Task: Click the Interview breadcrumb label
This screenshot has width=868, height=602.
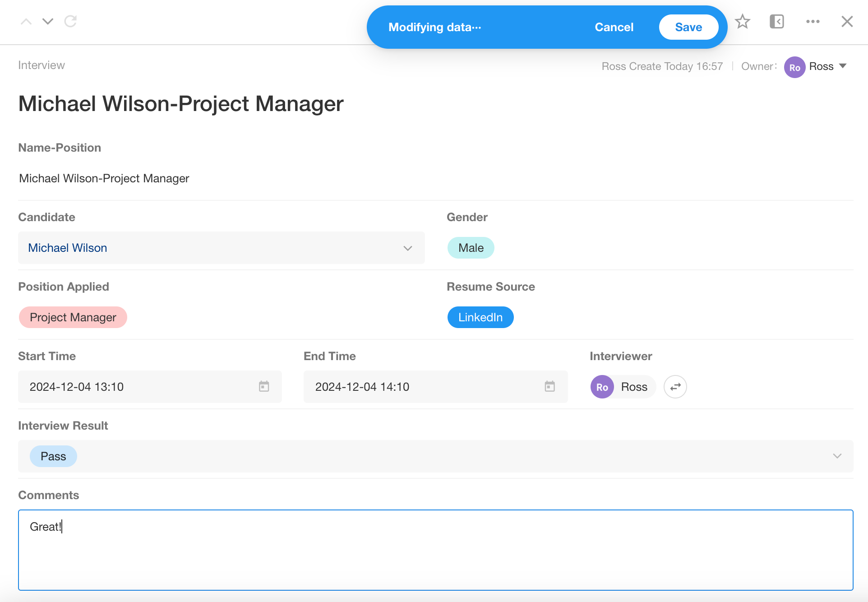Action: (42, 65)
